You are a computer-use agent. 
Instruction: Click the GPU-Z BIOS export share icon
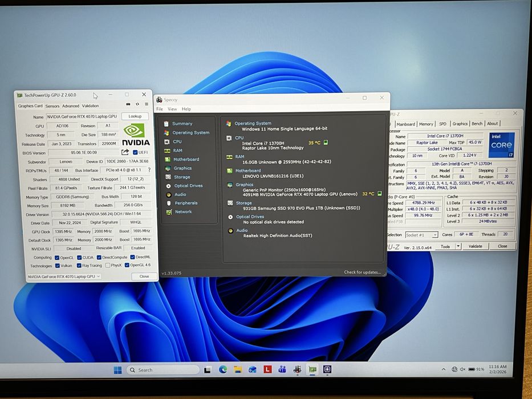point(125,152)
